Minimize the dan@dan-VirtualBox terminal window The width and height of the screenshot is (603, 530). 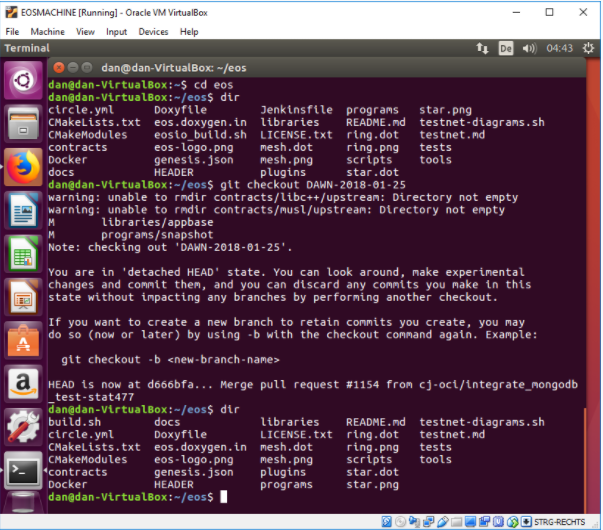[73, 68]
